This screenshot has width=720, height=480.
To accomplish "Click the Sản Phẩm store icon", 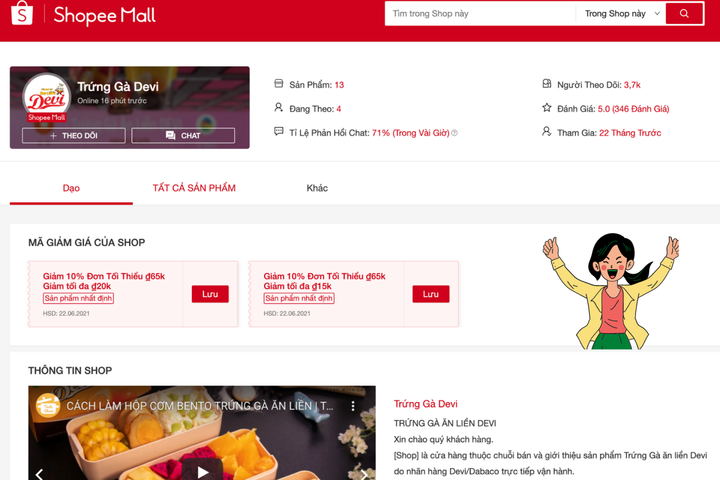I will [278, 84].
